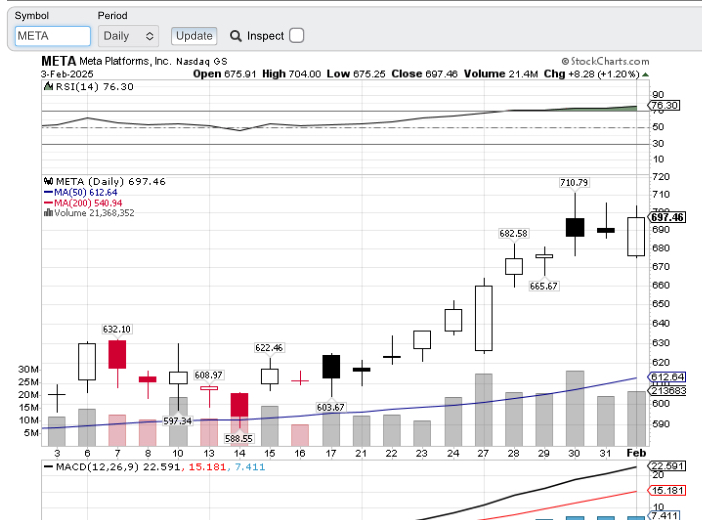
Task: Click the 588.55 low price label
Action: [239, 438]
